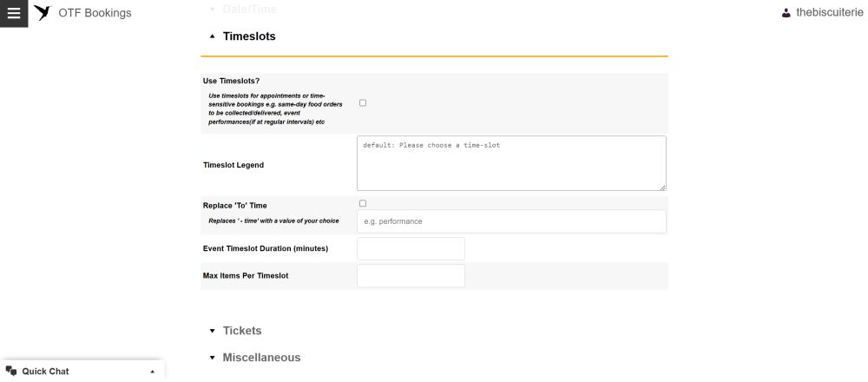The height and width of the screenshot is (382, 868).
Task: Grab the Timeslot Legend textarea resize handle
Action: 662,188
